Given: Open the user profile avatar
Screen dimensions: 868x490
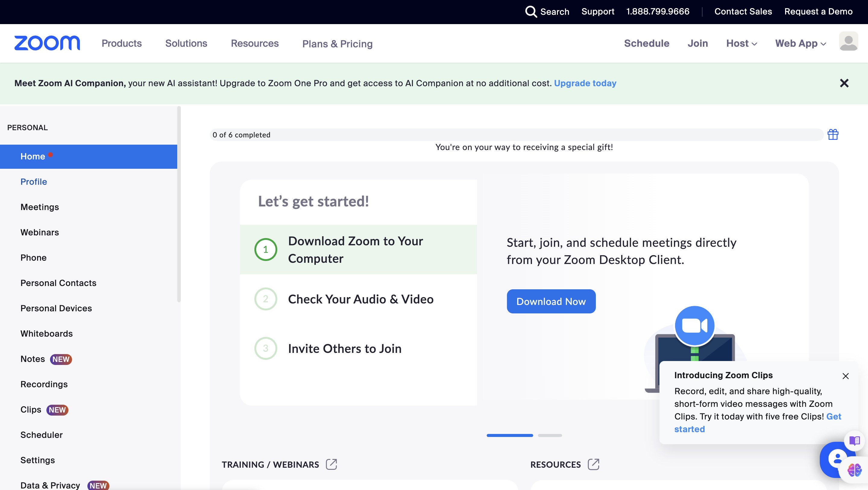Looking at the screenshot, I should point(848,42).
